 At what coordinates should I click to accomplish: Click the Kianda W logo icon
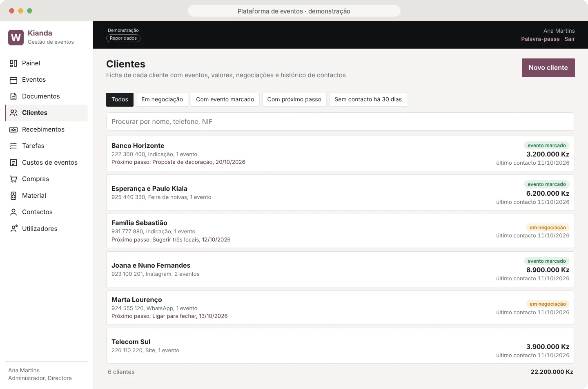(16, 38)
